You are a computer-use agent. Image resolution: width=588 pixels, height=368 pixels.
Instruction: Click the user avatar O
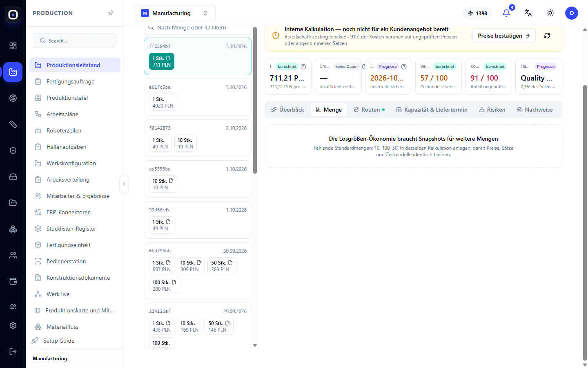(x=572, y=13)
